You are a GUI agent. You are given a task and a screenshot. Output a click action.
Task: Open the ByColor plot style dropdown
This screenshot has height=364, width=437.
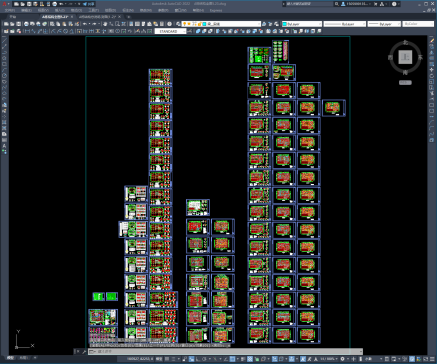418,24
